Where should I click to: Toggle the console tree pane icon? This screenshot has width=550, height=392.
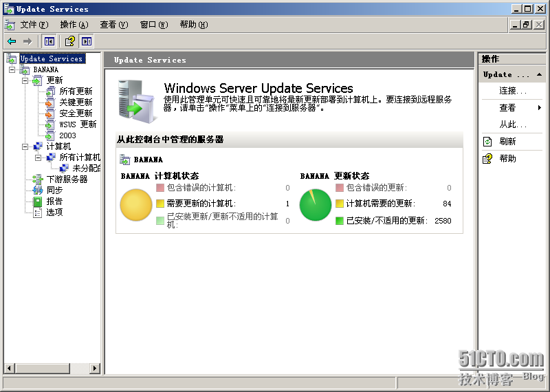(x=49, y=41)
